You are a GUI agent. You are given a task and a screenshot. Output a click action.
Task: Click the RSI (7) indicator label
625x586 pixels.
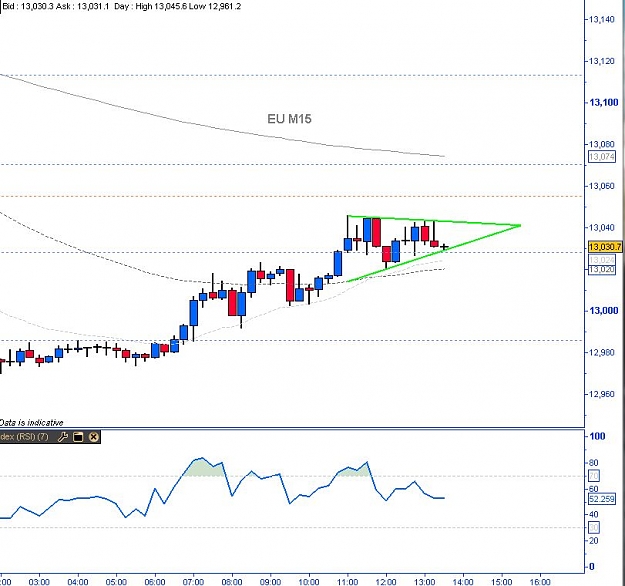point(24,437)
